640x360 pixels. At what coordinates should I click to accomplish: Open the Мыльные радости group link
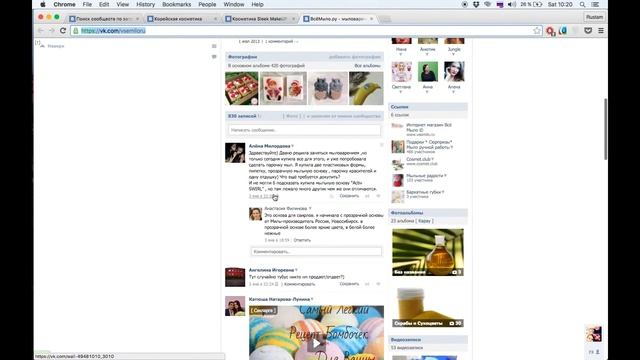[x=424, y=176]
